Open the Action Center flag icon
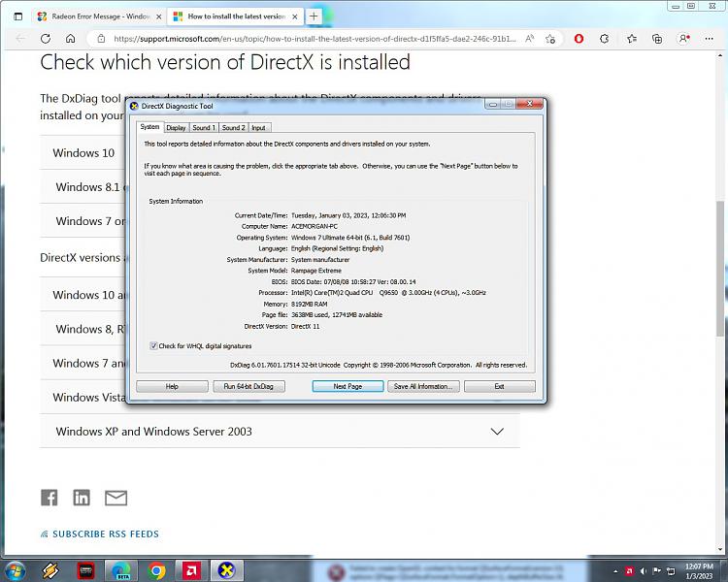Image resolution: width=728 pixels, height=582 pixels. (656, 571)
